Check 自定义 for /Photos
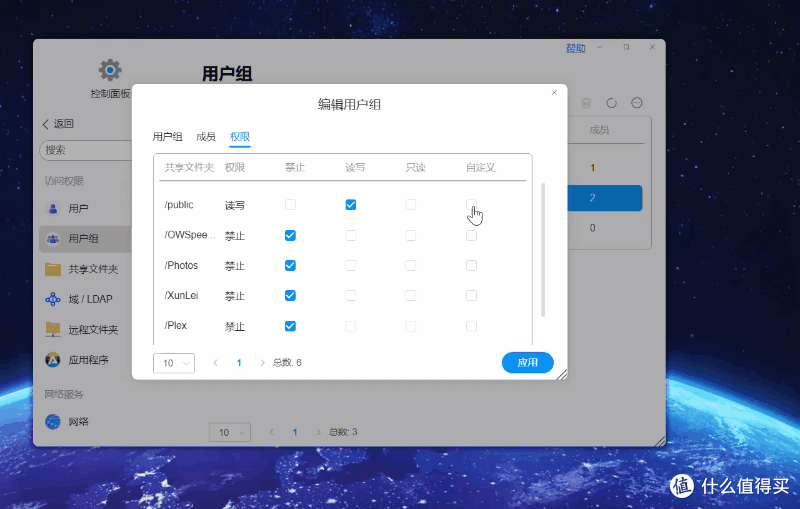Screen dimensions: 800x509 [471, 265]
